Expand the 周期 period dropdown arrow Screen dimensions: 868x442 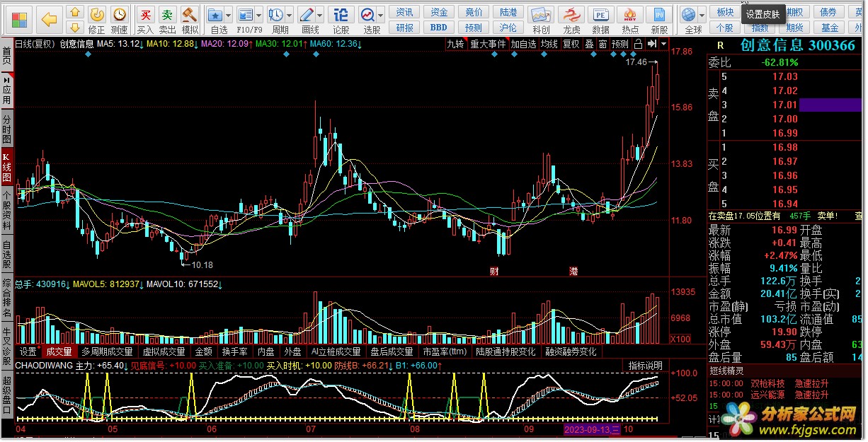(x=290, y=15)
